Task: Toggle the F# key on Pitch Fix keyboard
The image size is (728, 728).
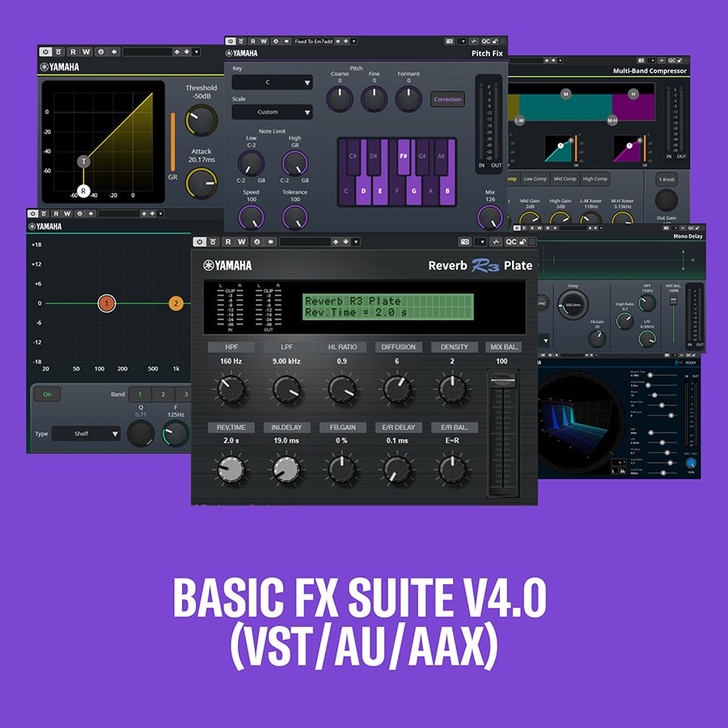Action: click(x=404, y=157)
